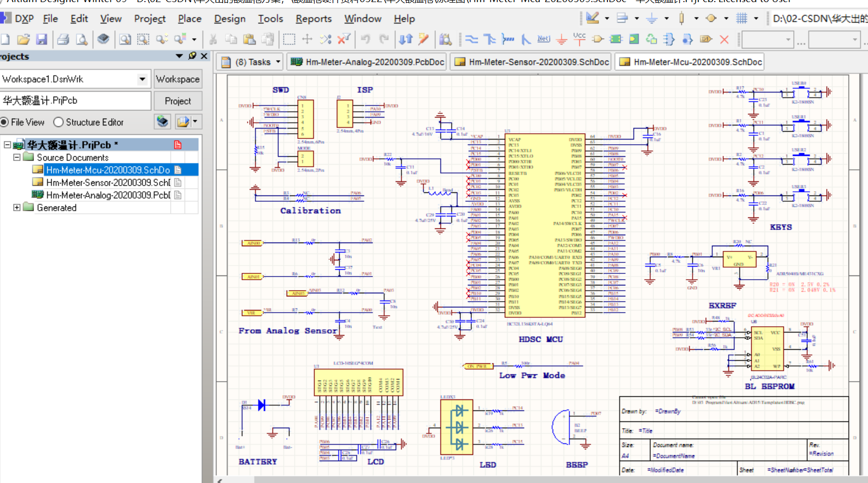
Task: Click the document path address field
Action: click(819, 18)
